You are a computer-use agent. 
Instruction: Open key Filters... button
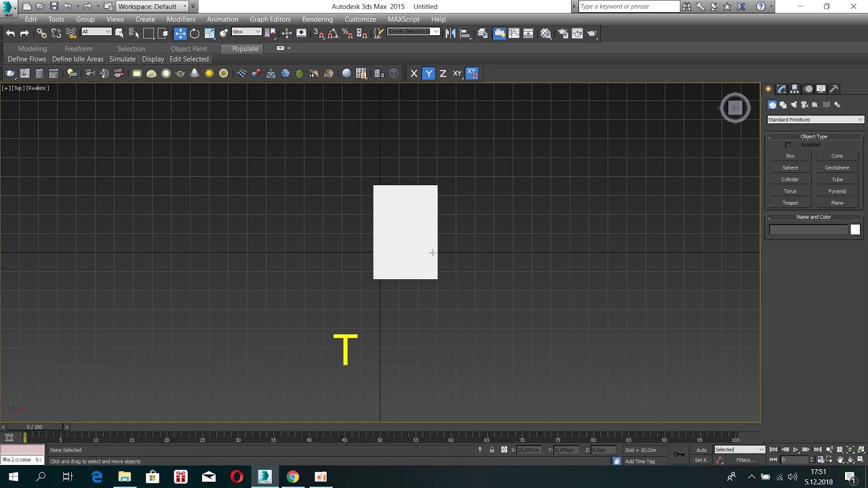pos(746,460)
